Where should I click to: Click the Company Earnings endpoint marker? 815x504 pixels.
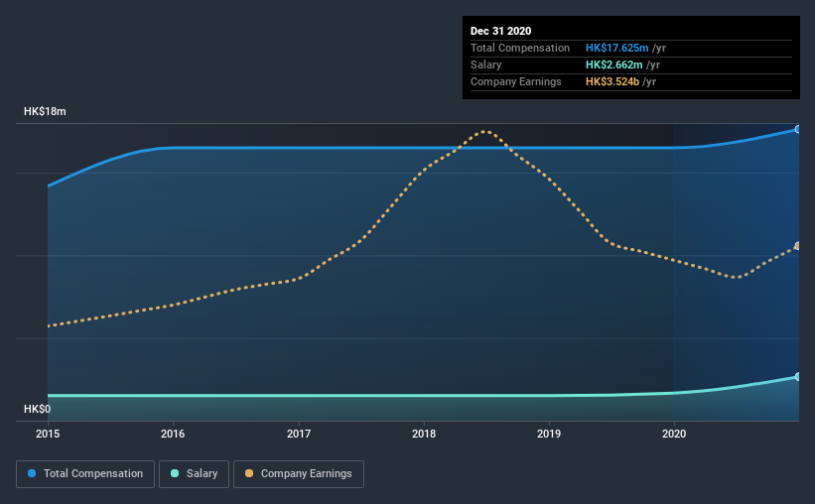tap(797, 246)
